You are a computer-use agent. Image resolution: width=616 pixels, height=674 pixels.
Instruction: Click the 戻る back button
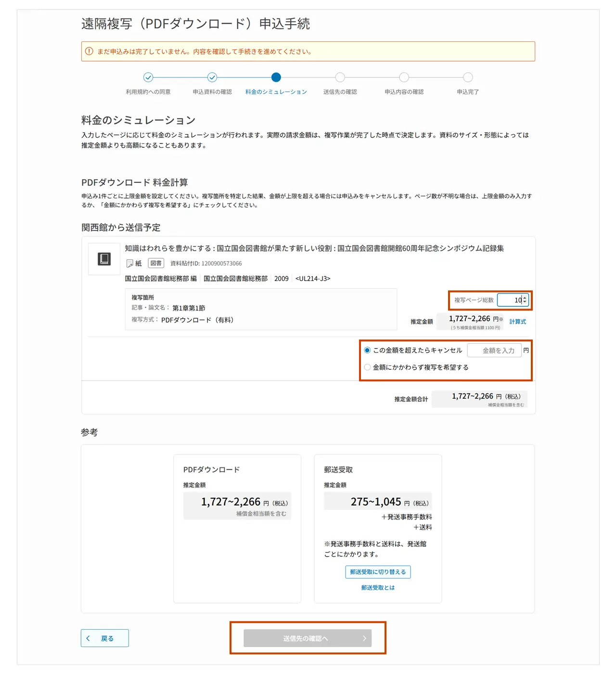tap(105, 638)
